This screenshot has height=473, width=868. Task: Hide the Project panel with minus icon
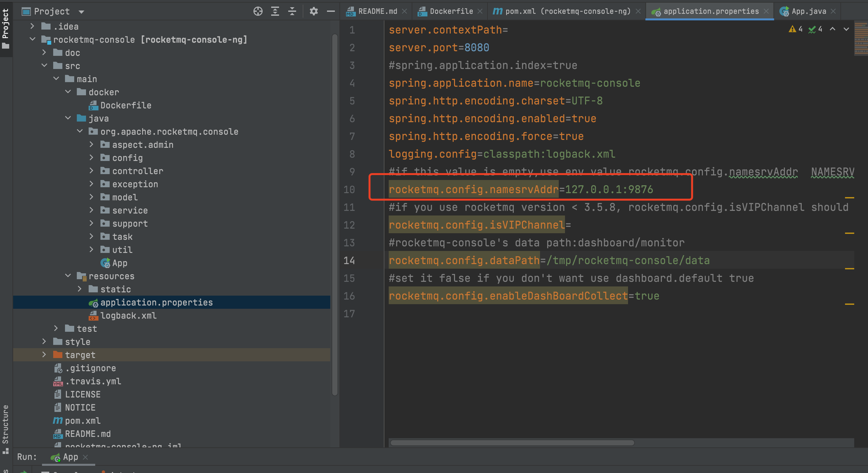click(331, 11)
